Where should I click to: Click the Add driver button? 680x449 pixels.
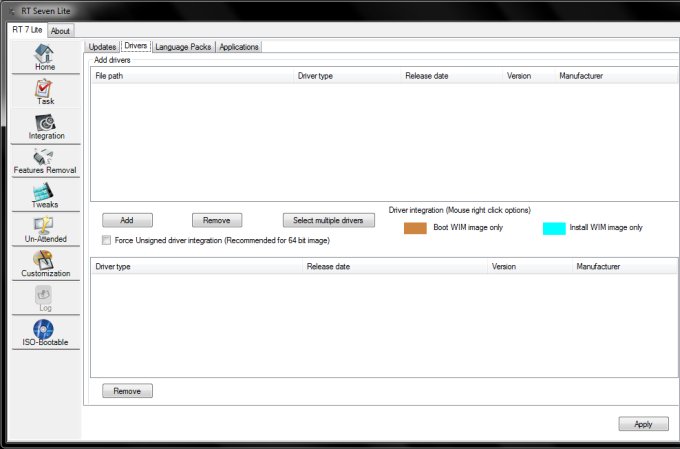tap(127, 220)
